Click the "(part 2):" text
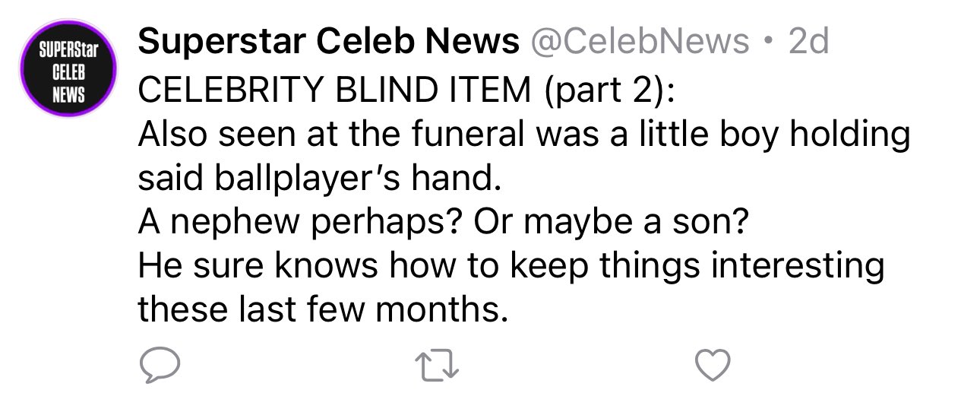 click(608, 92)
